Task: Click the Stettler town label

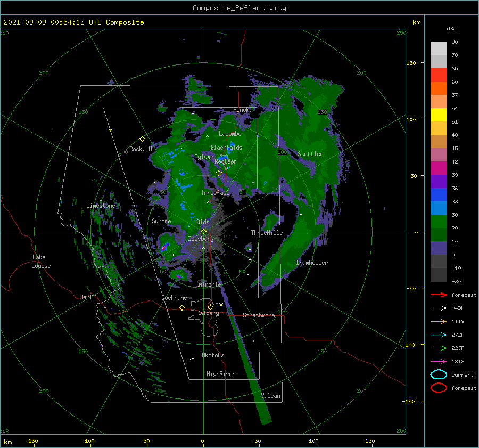Action: tap(310, 154)
